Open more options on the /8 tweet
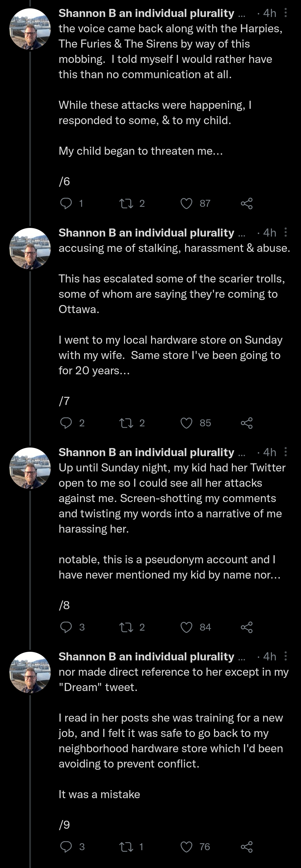The image size is (301, 868). pyautogui.click(x=286, y=452)
